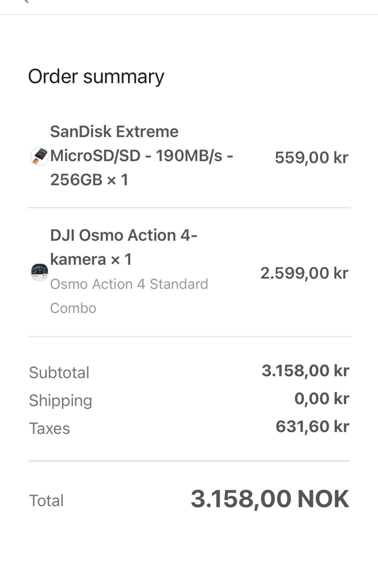Click the 631,60 kr taxes amount
The image size is (378, 588).
(x=312, y=427)
